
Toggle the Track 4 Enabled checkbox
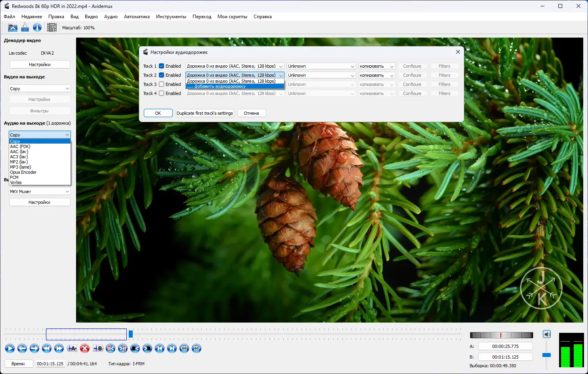162,93
